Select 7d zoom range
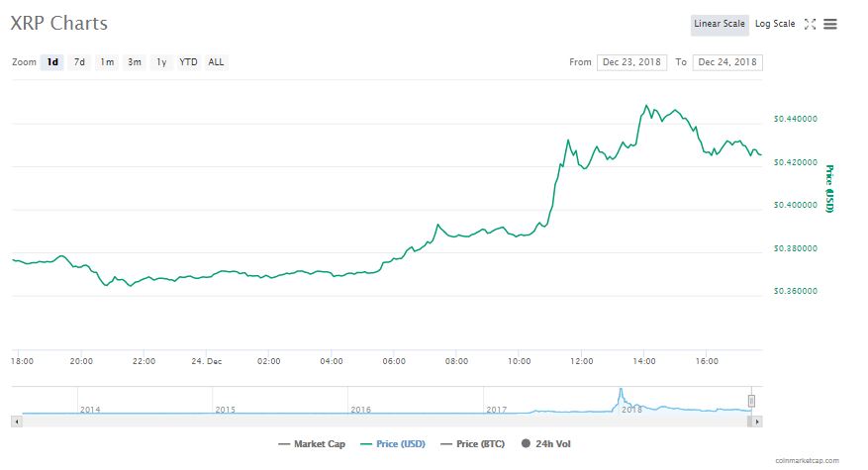Screen dimensions: 868x470 80,62
